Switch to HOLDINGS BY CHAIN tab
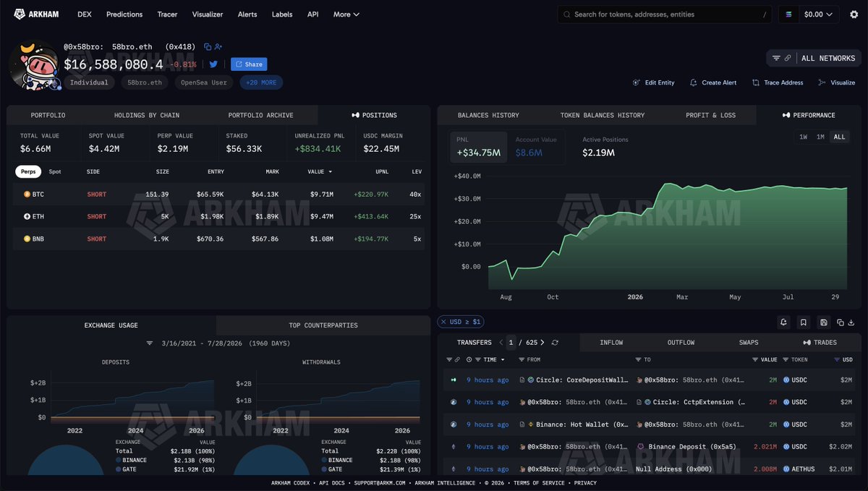The height and width of the screenshot is (491, 868). point(147,115)
